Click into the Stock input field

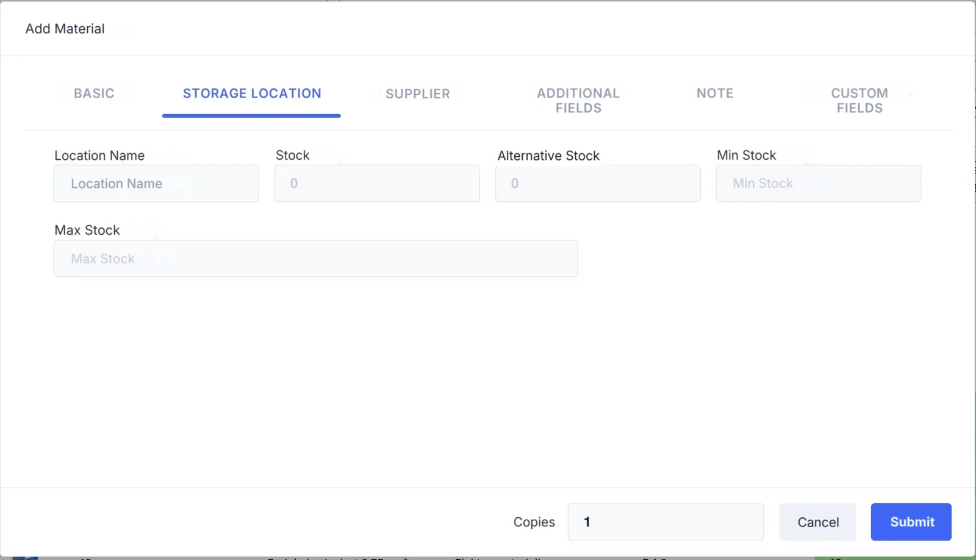(x=377, y=184)
